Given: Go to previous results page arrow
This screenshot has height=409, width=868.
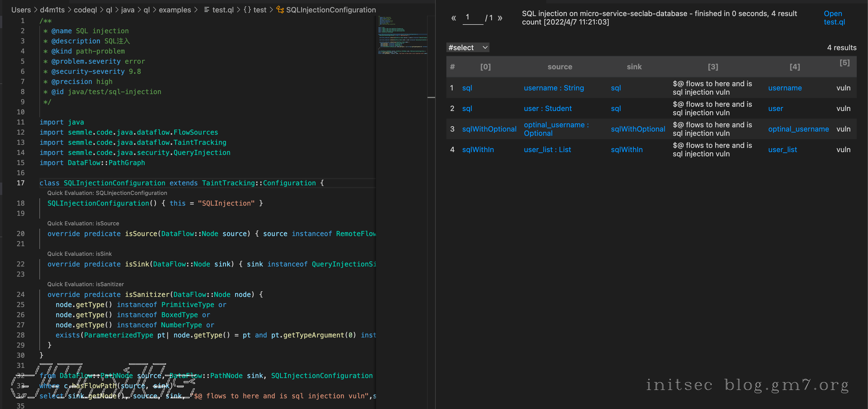Looking at the screenshot, I should [453, 18].
